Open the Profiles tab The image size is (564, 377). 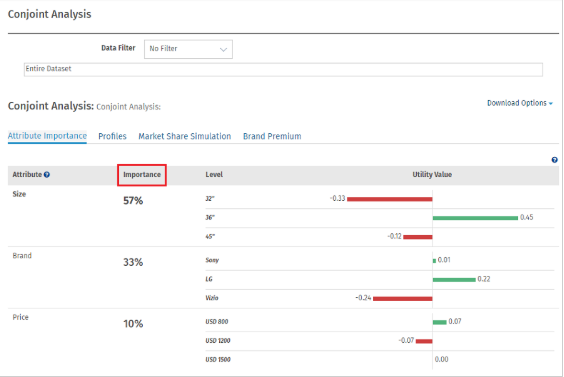tap(112, 136)
